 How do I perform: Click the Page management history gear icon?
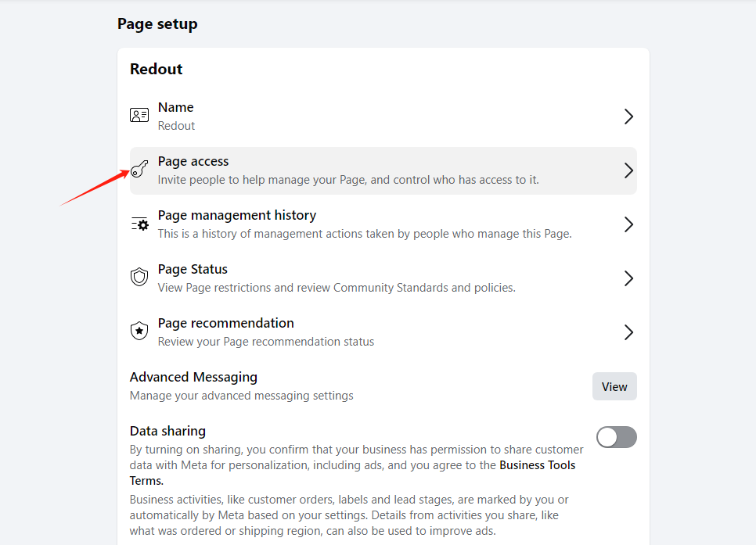point(139,224)
